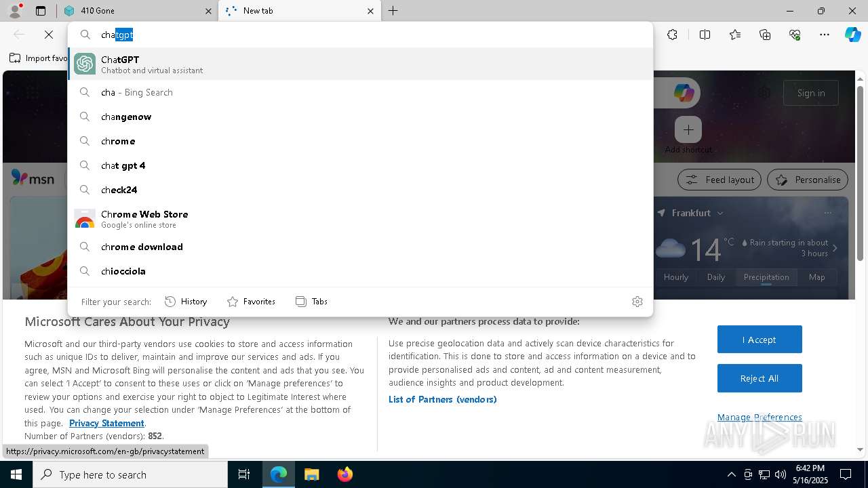Open Manage Preferences link

[759, 418]
